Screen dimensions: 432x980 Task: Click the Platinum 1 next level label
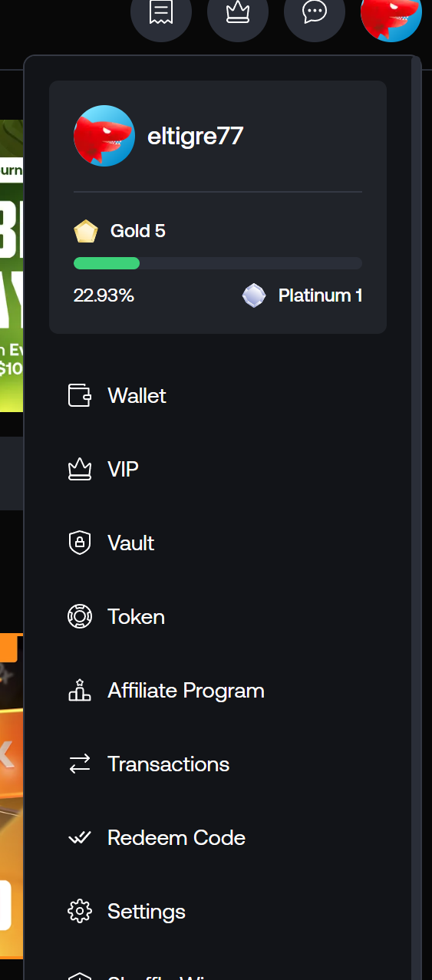click(x=320, y=295)
